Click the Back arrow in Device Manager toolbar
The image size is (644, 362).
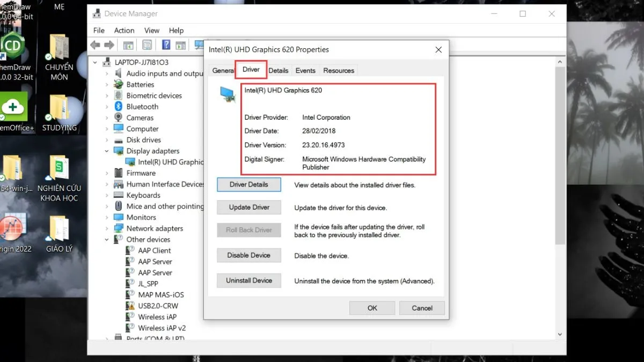tap(96, 45)
